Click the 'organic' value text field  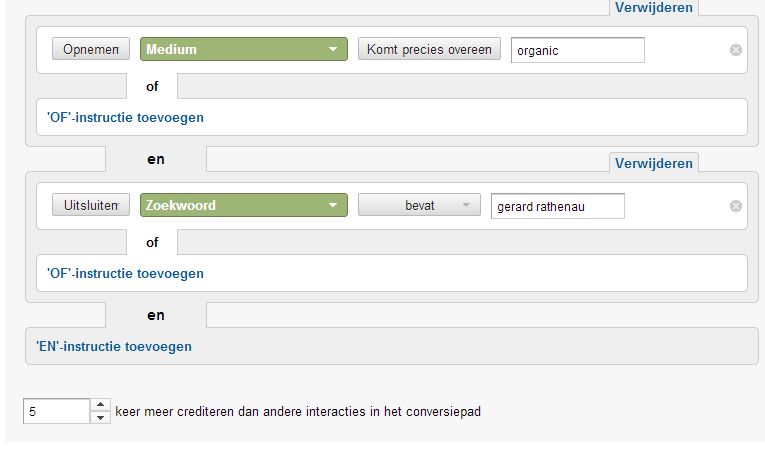(x=577, y=50)
